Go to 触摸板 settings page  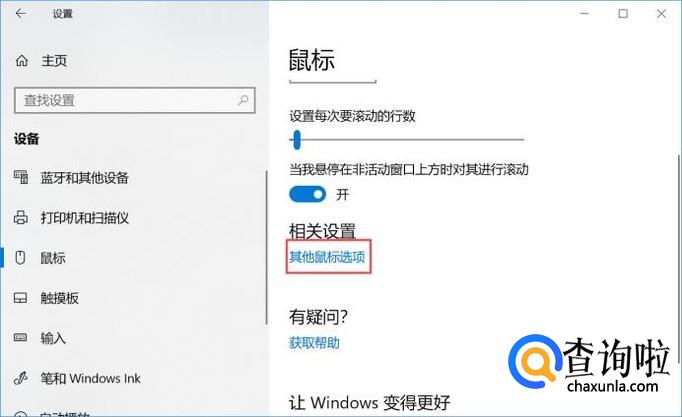tap(60, 298)
